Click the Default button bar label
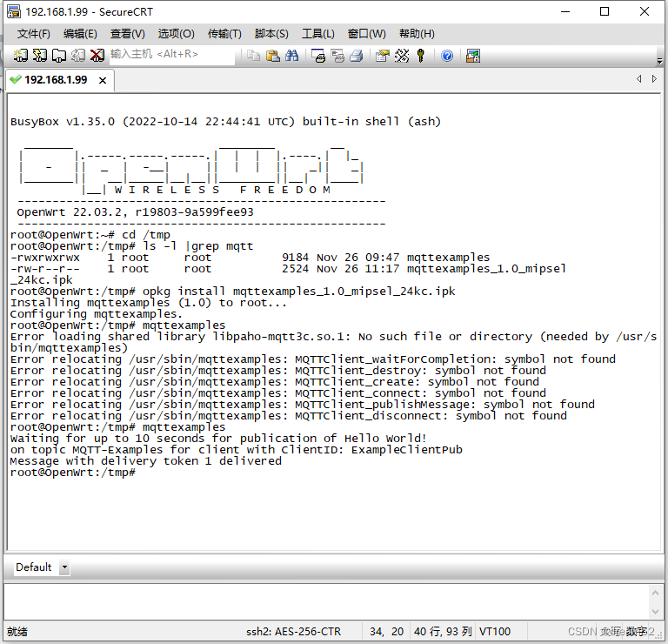Image resolution: width=668 pixels, height=644 pixels. tap(34, 567)
